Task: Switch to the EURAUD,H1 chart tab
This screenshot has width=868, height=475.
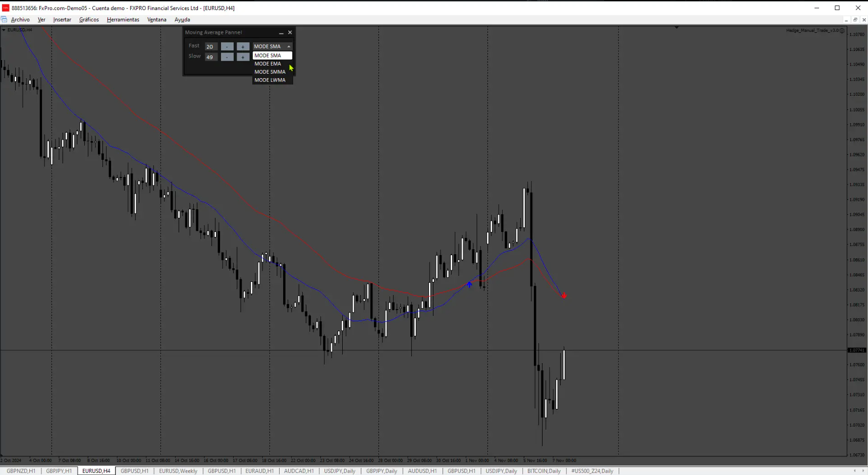Action: point(259,471)
